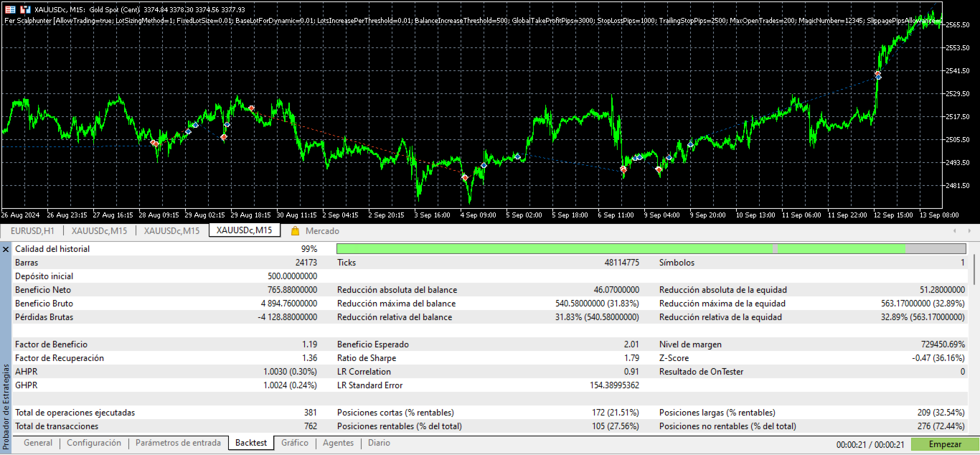The height and width of the screenshot is (455, 980).
Task: Click the AHPR value 1.0030 (0.30%)
Action: pyautogui.click(x=291, y=372)
